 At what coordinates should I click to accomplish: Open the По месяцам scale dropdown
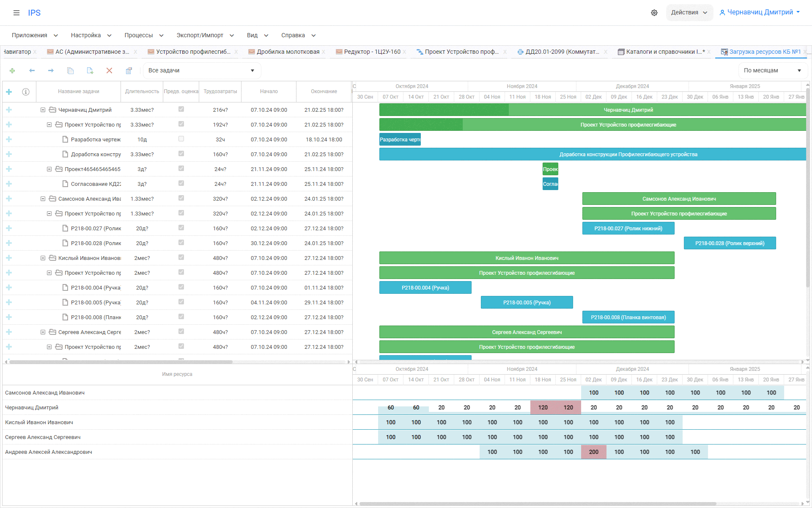coord(772,71)
